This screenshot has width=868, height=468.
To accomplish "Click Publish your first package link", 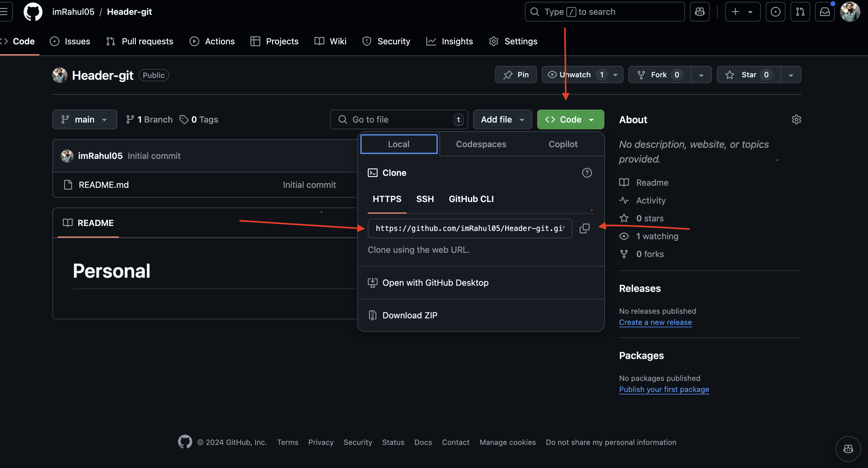I will point(664,389).
